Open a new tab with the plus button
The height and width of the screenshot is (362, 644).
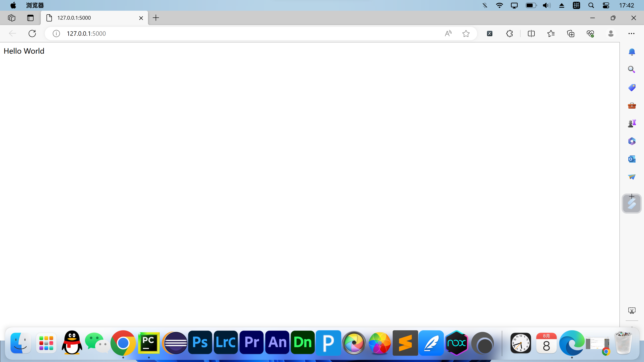point(156,18)
